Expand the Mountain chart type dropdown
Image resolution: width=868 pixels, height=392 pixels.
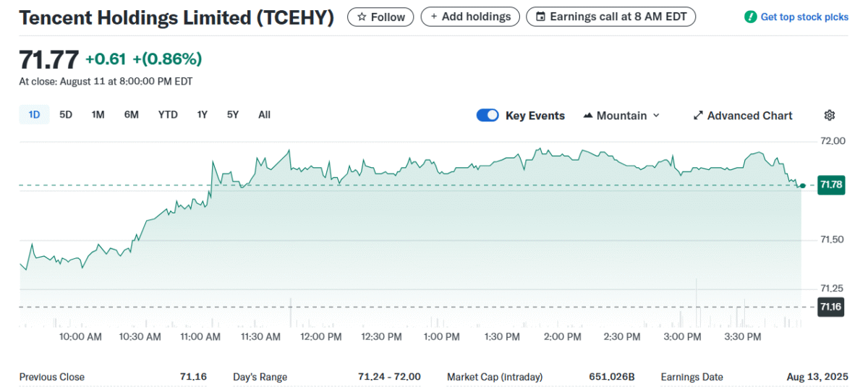tap(621, 116)
